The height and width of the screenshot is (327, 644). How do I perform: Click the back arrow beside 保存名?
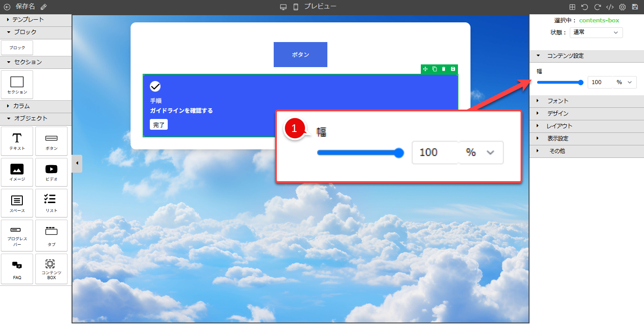coord(7,7)
